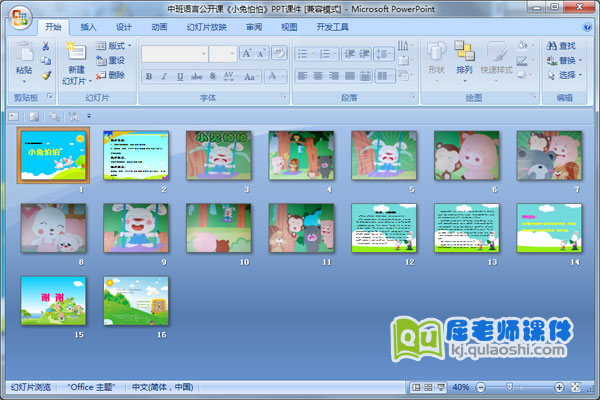Open the font name combo box
This screenshot has width=600, height=400.
click(x=174, y=54)
